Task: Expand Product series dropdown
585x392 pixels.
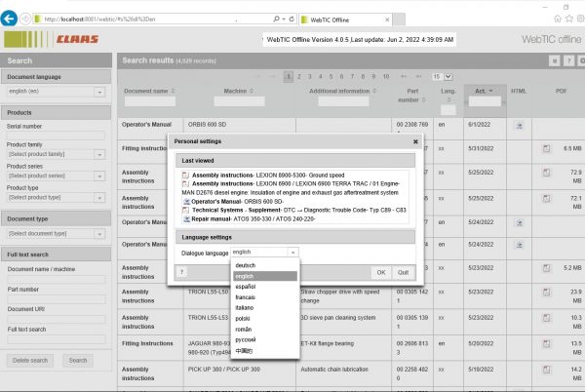Action: [99, 176]
